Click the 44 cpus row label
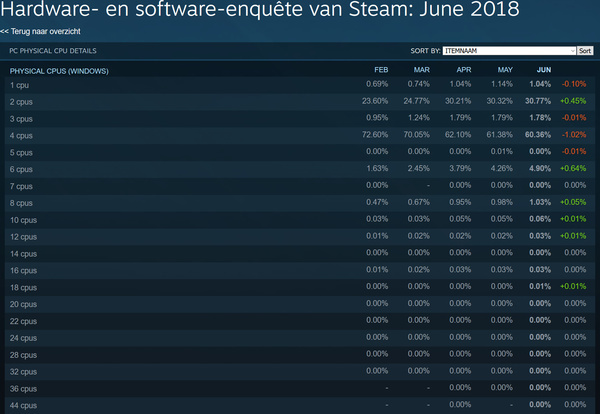The height and width of the screenshot is (414, 600). point(23,406)
